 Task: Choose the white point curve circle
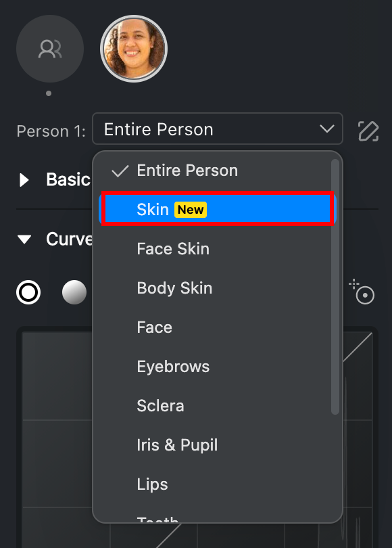coord(74,292)
